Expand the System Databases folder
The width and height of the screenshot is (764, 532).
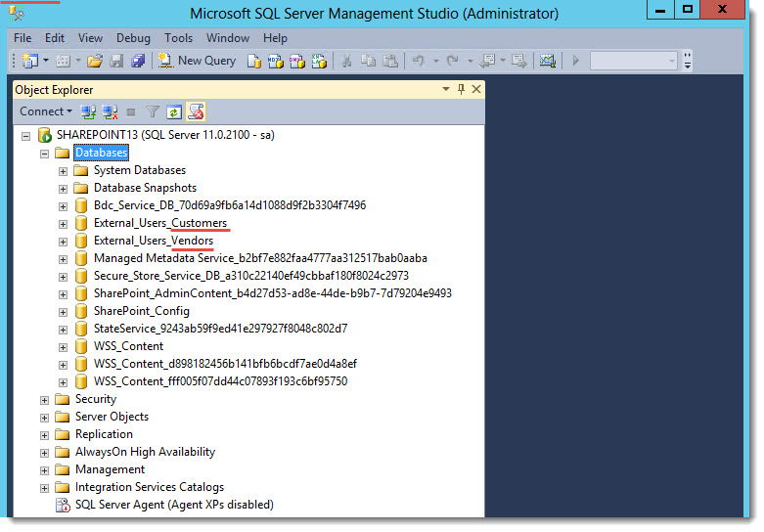63,171
